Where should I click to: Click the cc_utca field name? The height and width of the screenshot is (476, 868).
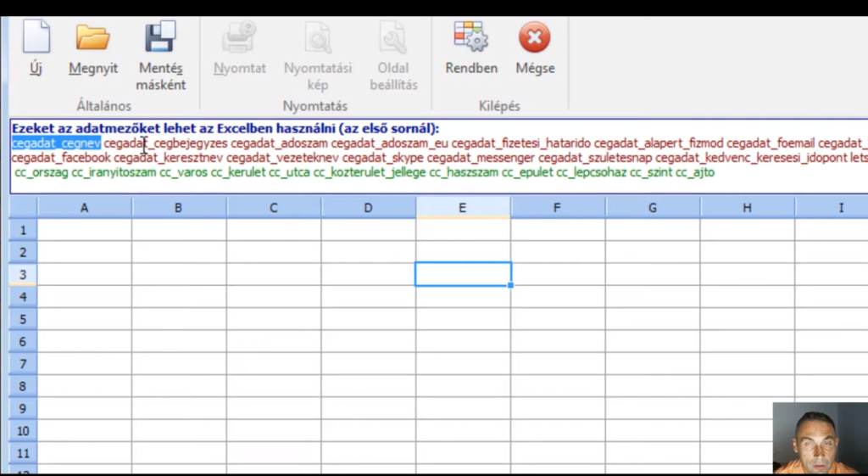pos(290,172)
